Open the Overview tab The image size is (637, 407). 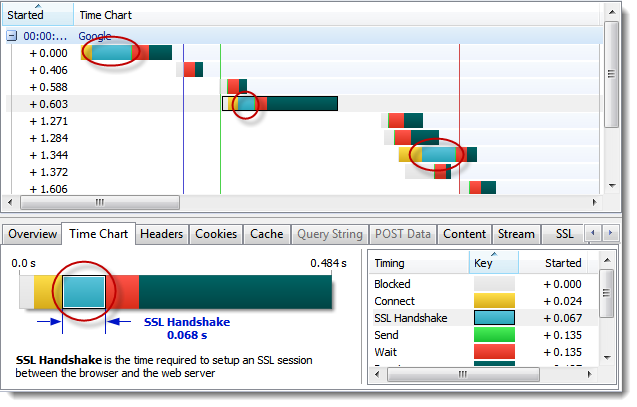(32, 234)
